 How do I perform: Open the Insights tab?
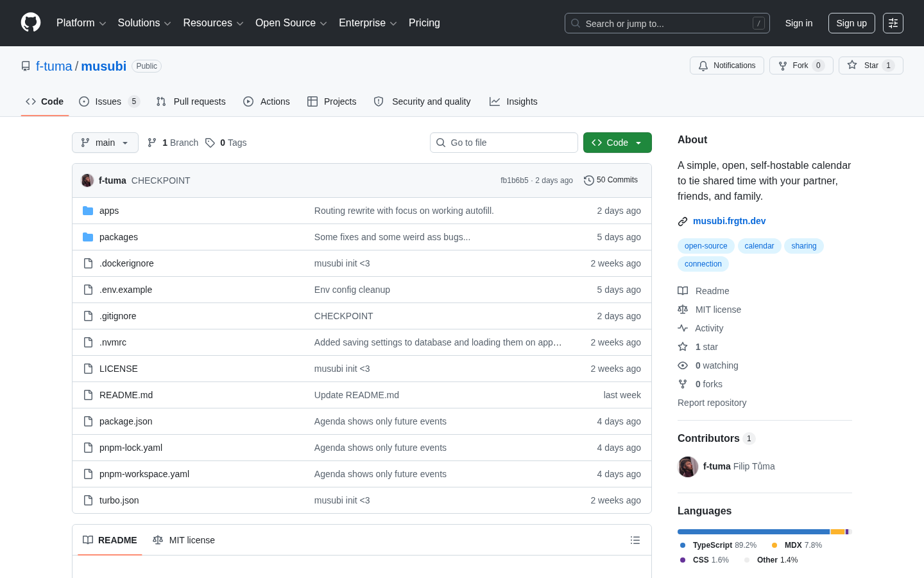coord(513,101)
